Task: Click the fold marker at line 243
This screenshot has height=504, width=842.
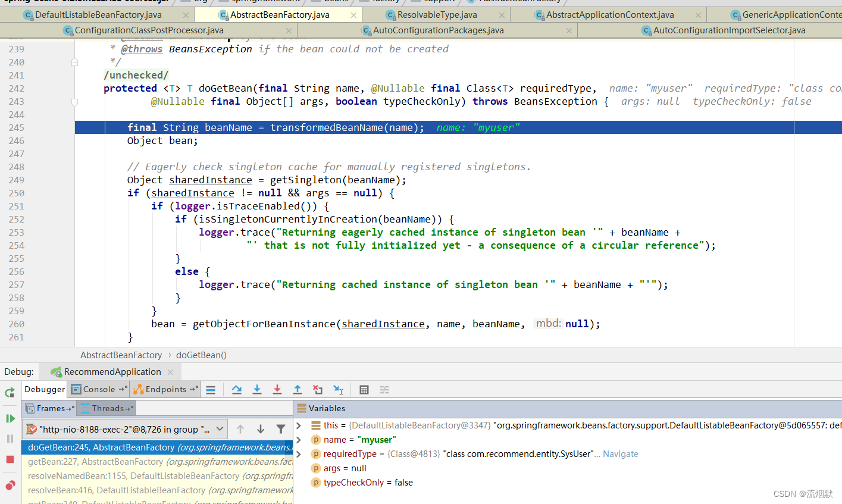Action: click(x=74, y=102)
